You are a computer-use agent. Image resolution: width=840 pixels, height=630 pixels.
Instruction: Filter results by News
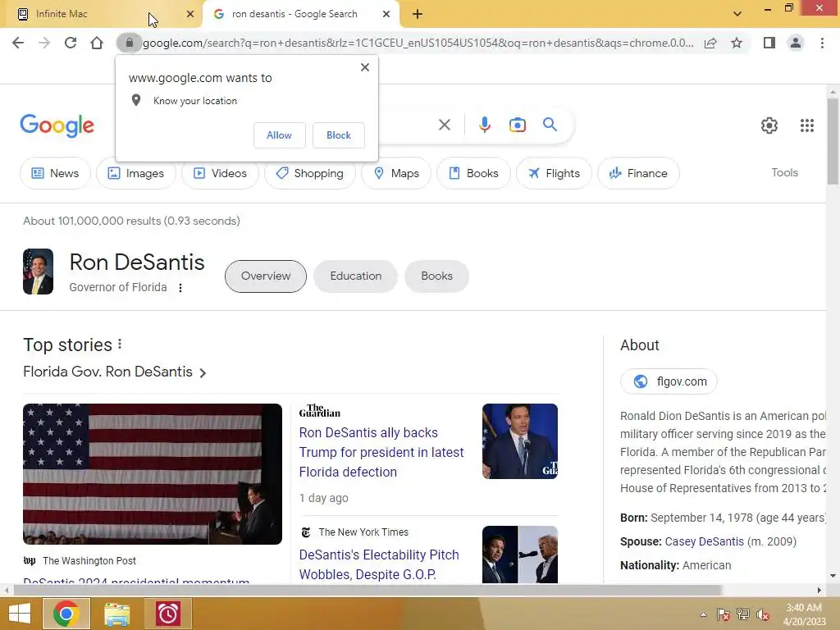click(55, 173)
